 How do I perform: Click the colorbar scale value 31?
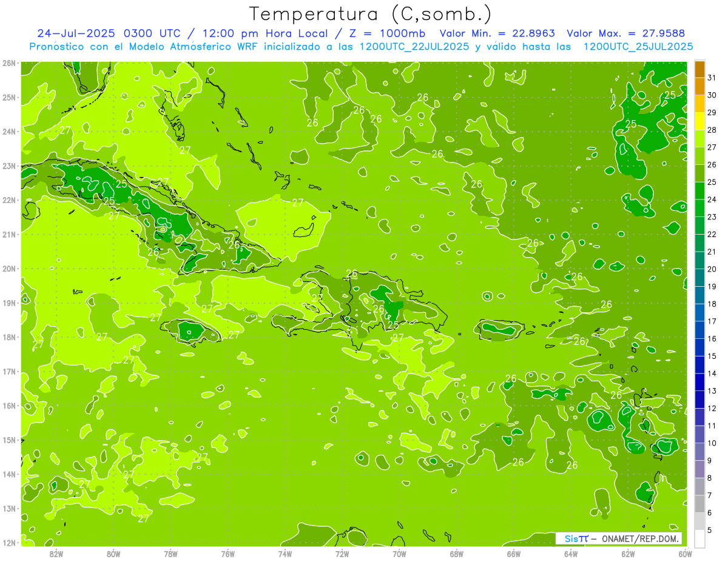(x=712, y=78)
